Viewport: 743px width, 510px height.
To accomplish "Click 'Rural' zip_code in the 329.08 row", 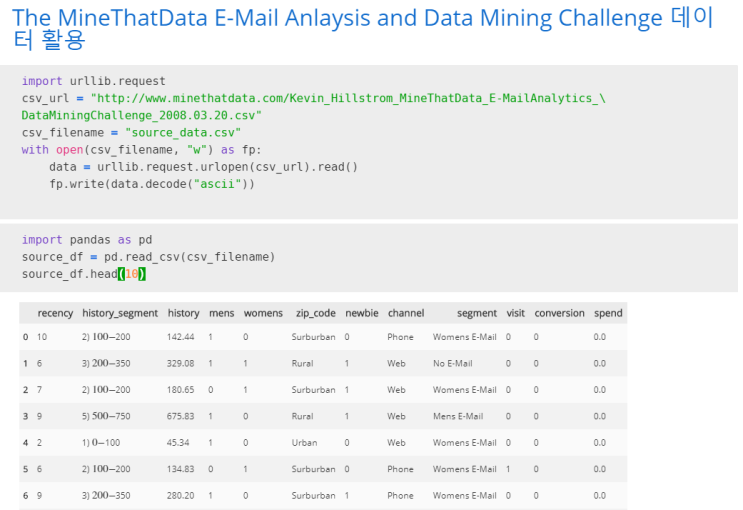I will (x=302, y=364).
